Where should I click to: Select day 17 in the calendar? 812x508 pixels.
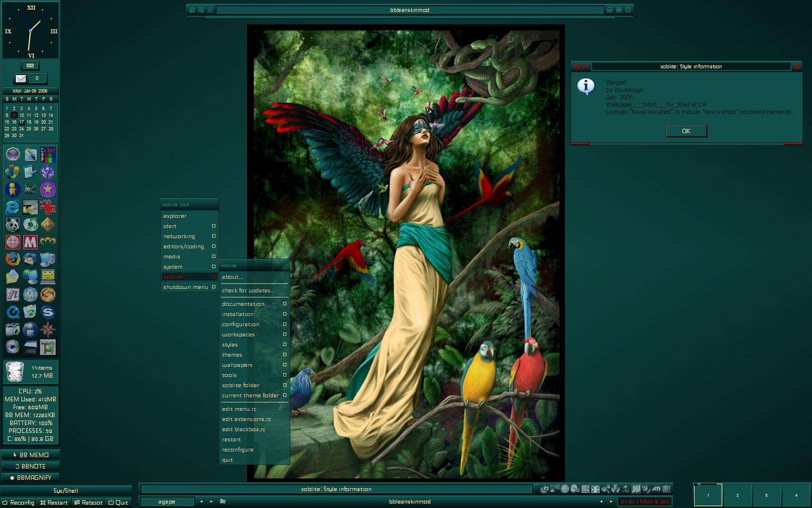tap(21, 122)
